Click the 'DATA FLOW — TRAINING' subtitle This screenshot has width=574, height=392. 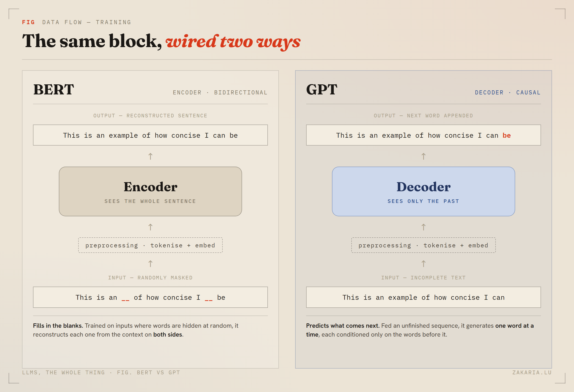coord(87,22)
